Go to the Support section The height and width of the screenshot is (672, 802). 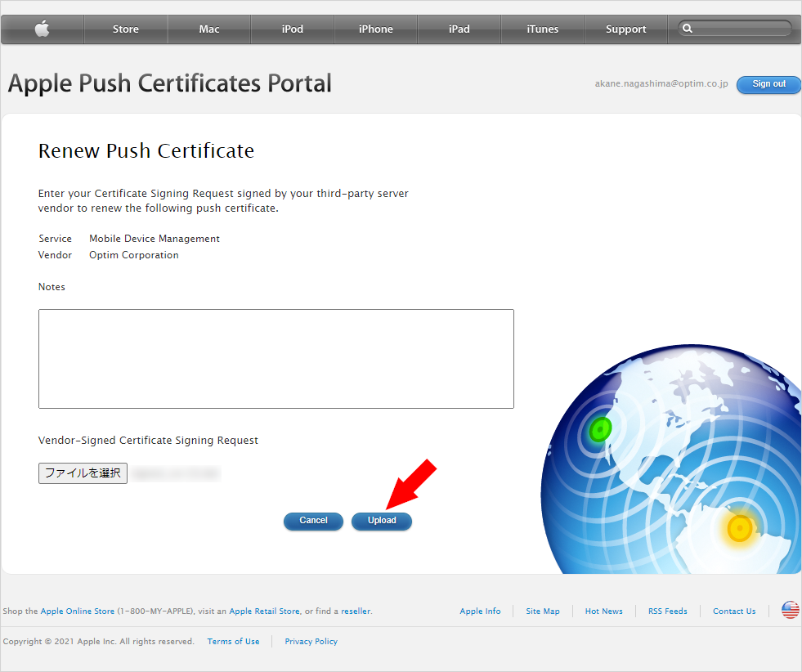click(625, 29)
